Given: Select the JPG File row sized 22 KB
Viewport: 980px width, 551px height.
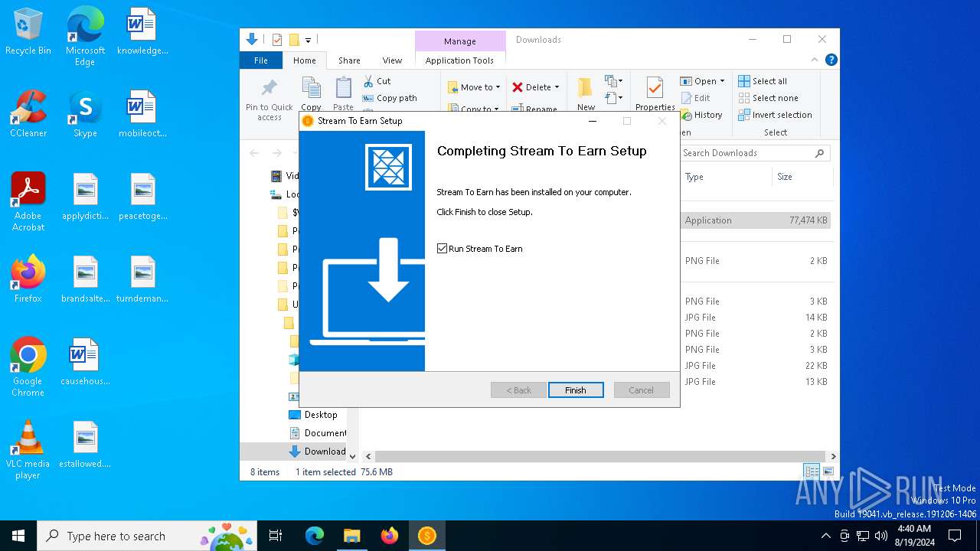Looking at the screenshot, I should tap(756, 366).
